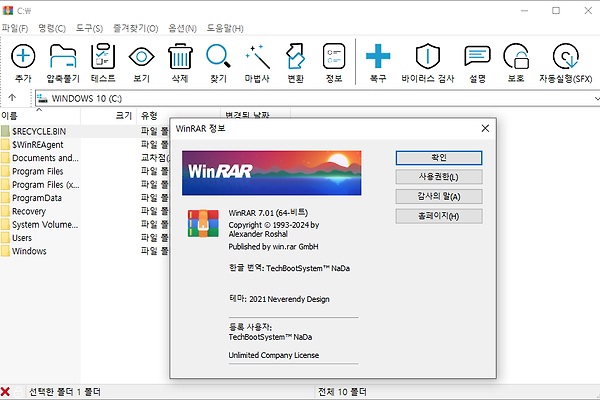Image resolution: width=600 pixels, height=400 pixels.
Task: Open the 설명 (Comment) toolbar icon
Action: pyautogui.click(x=477, y=57)
